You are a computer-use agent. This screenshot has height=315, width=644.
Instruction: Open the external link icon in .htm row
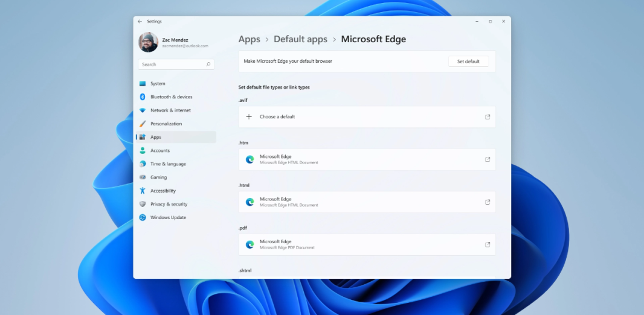pyautogui.click(x=488, y=159)
